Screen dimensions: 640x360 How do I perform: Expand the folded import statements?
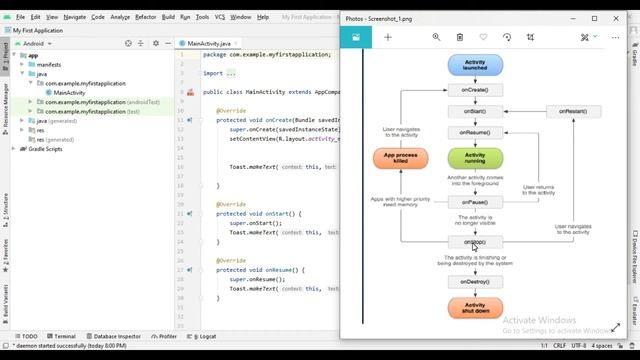pyautogui.click(x=231, y=73)
